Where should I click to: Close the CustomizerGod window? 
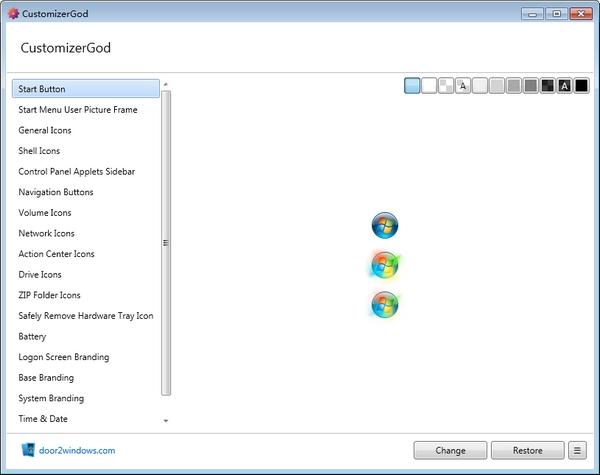(581, 14)
